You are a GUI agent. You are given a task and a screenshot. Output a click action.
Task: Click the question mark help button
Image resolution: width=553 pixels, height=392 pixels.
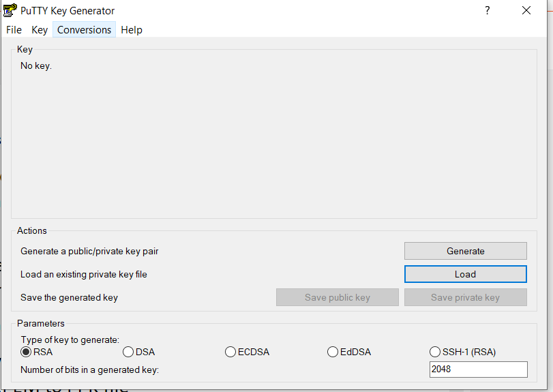point(488,10)
